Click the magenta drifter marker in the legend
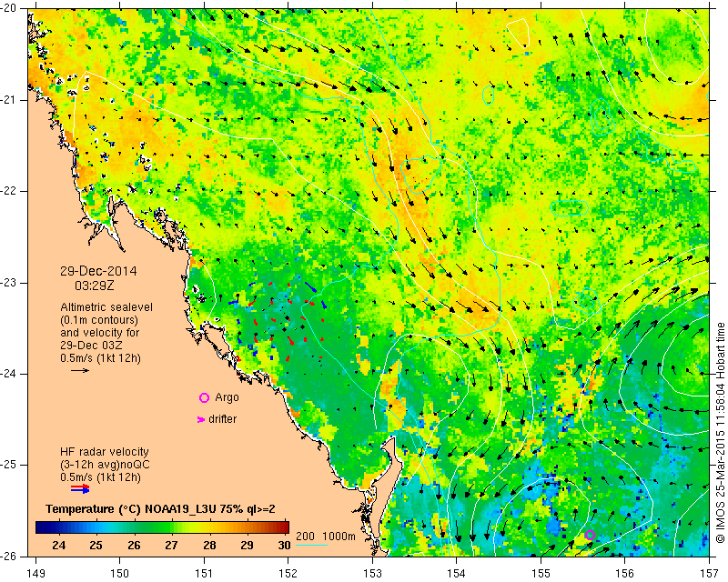Screen dimensions: 728x582 click(200, 419)
